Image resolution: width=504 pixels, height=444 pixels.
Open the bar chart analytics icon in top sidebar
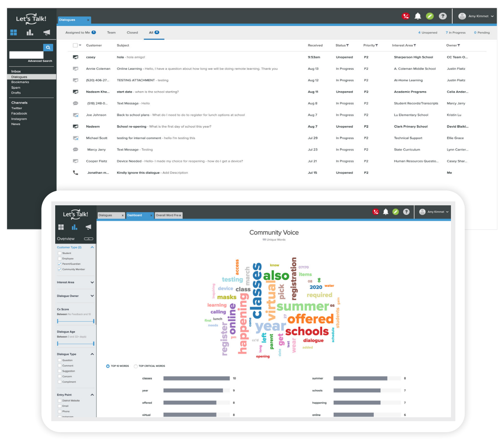(x=30, y=32)
